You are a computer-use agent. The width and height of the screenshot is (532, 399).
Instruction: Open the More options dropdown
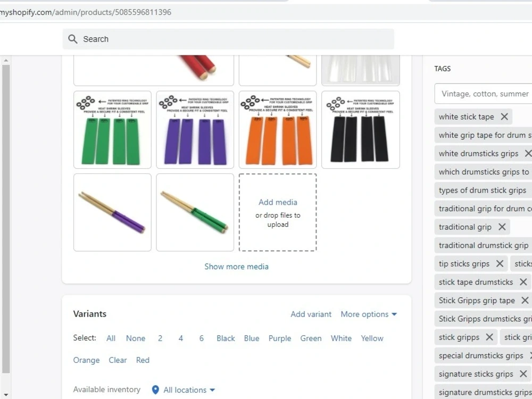coord(369,314)
